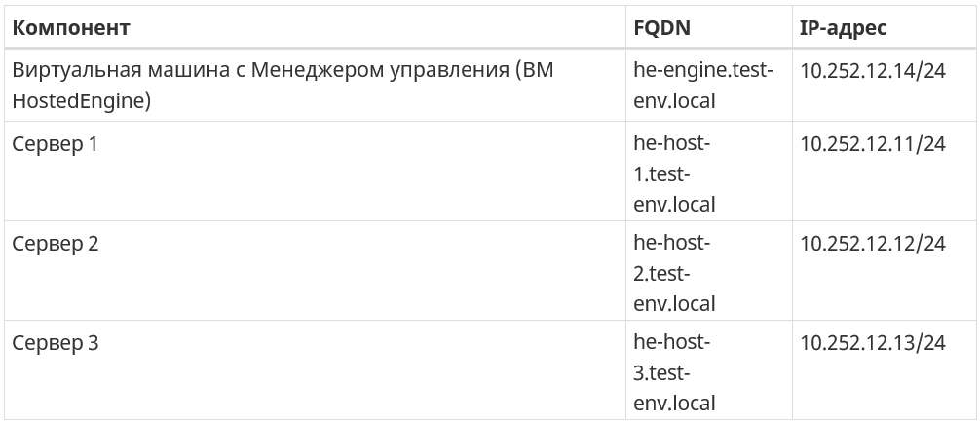Click the Сервер 1 cell
The width and height of the screenshot is (980, 424).
[x=315, y=171]
